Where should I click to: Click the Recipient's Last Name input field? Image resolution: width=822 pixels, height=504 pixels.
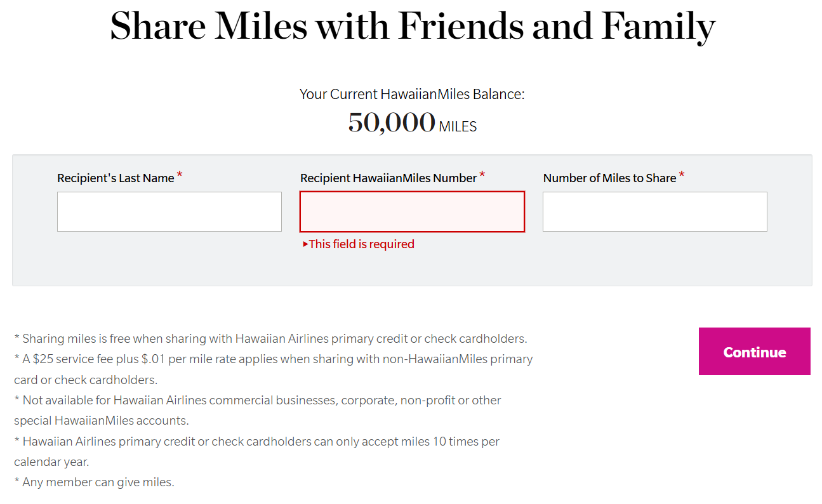point(169,211)
